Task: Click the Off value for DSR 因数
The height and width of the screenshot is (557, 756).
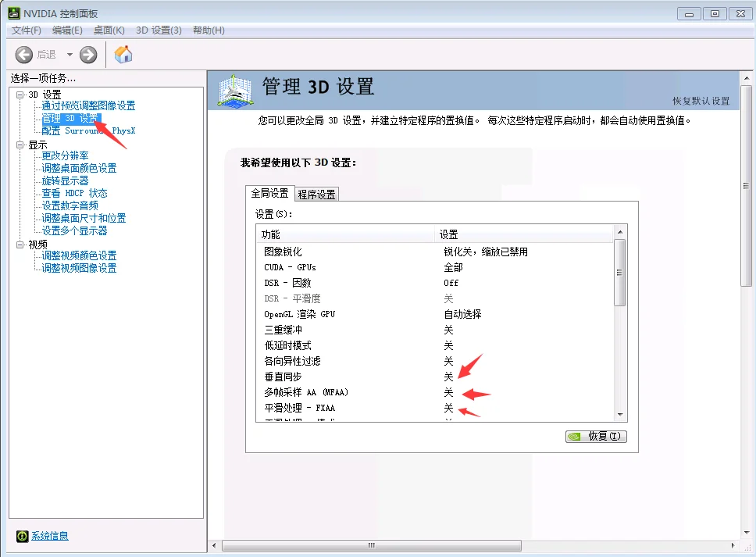Action: [x=451, y=283]
